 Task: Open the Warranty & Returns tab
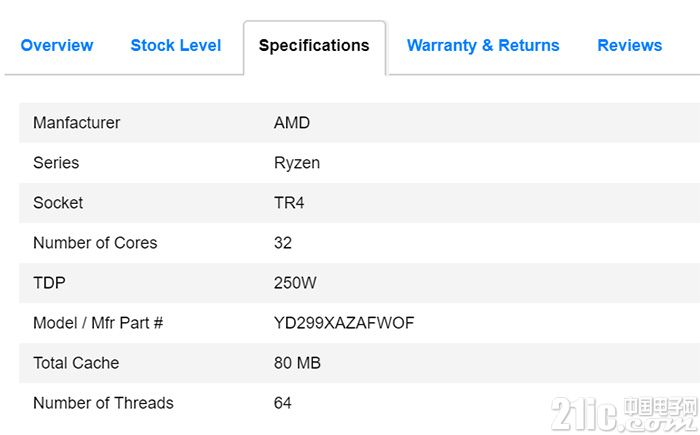pyautogui.click(x=483, y=46)
